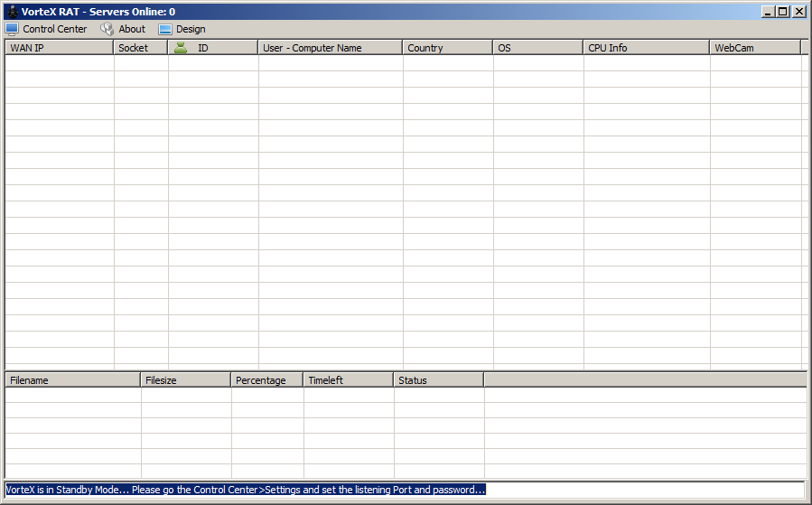Click the highlighted standby status bar message
This screenshot has height=505, width=812.
[x=246, y=490]
